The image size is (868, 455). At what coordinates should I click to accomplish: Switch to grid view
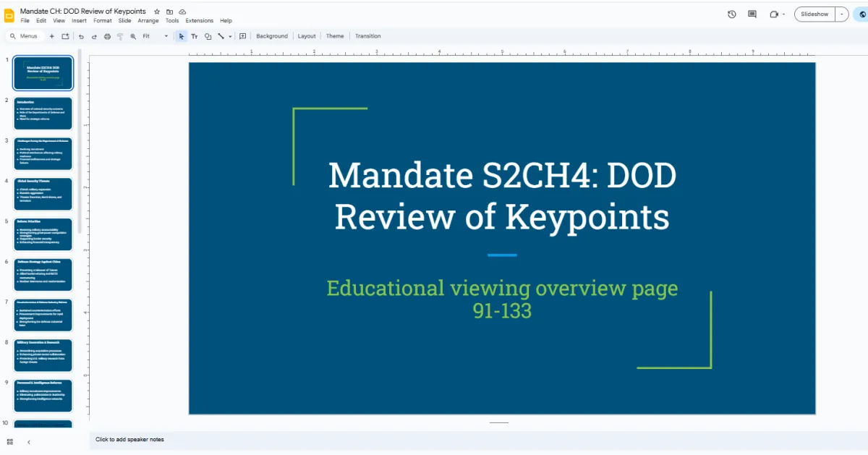(x=10, y=441)
